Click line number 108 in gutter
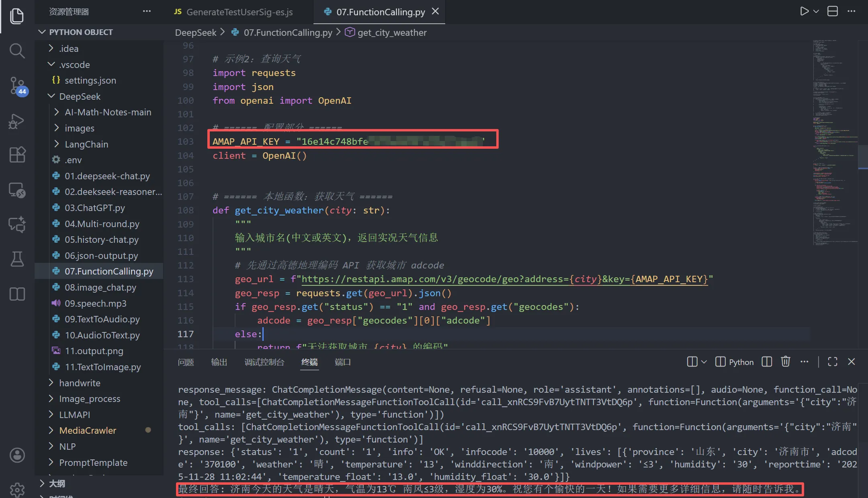Image resolution: width=868 pixels, height=498 pixels. [186, 210]
